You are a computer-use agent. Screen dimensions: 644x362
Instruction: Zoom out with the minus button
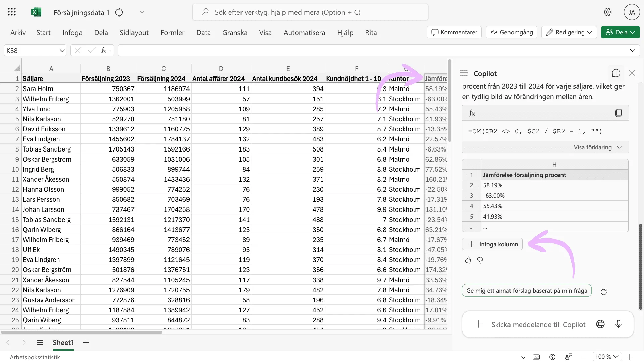point(585,357)
